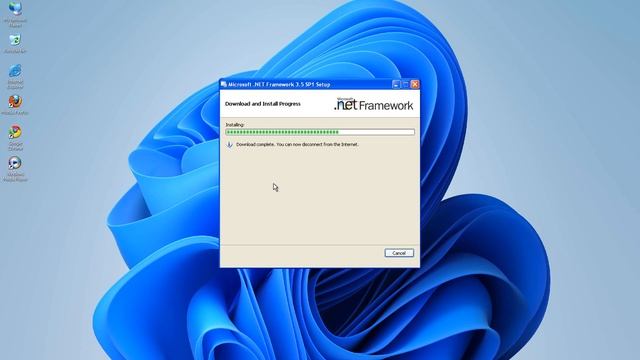Click the download status icon in the setup window

[229, 144]
